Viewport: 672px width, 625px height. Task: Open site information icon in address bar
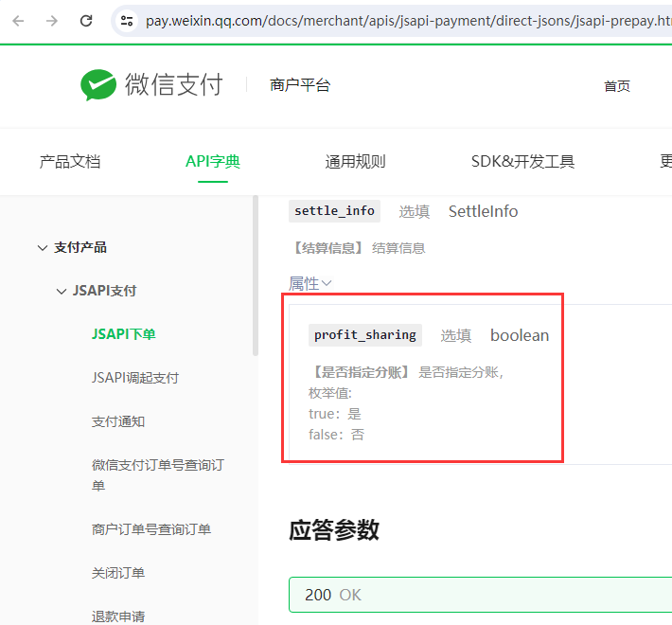(127, 21)
